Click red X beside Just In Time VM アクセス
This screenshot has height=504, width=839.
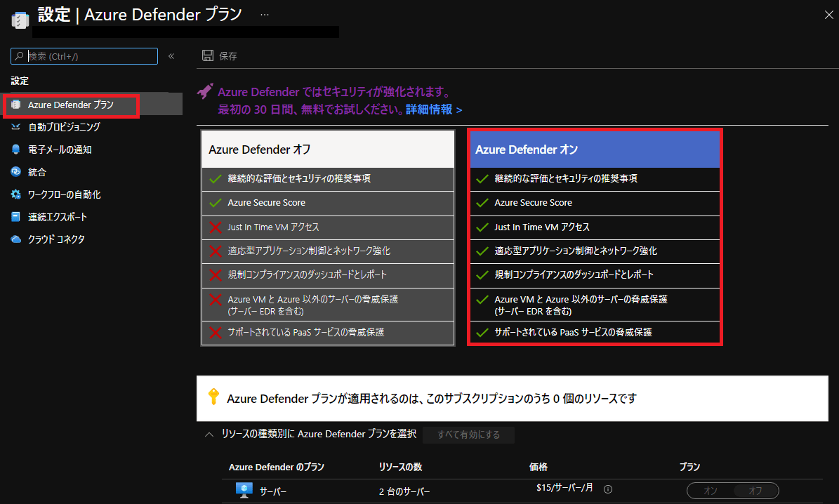[216, 227]
